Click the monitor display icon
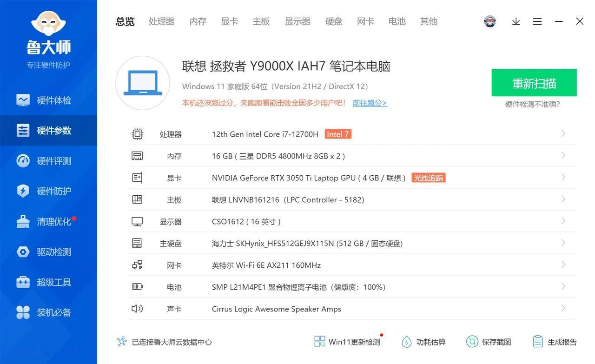 137,222
